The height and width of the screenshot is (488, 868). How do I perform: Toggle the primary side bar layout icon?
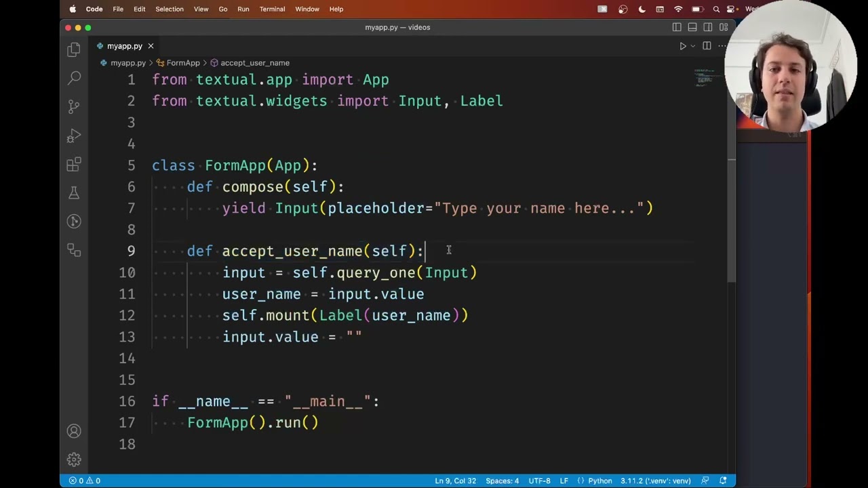pyautogui.click(x=677, y=27)
